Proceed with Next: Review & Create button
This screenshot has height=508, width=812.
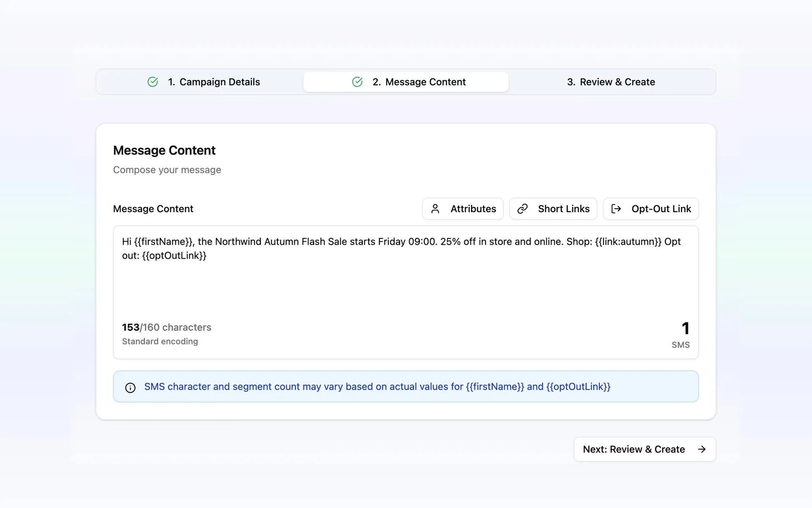(x=645, y=449)
